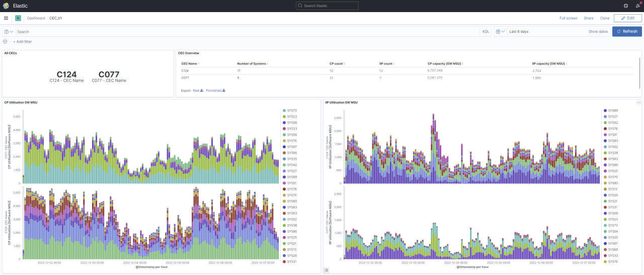
Task: Click the Show dates link
Action: (598, 32)
